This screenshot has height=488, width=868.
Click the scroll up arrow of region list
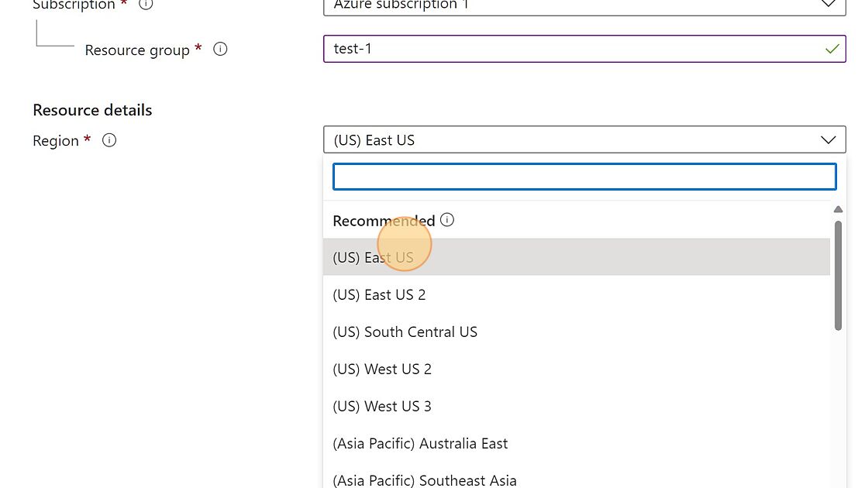(x=838, y=209)
